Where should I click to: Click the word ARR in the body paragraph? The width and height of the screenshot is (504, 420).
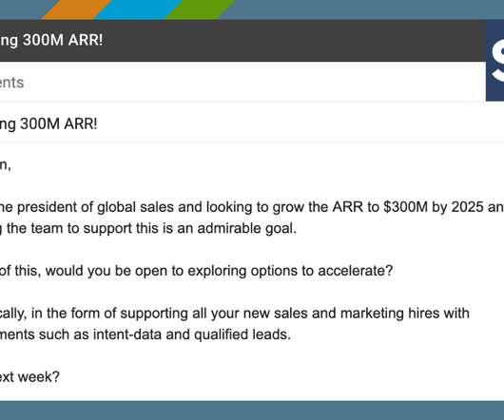point(348,207)
